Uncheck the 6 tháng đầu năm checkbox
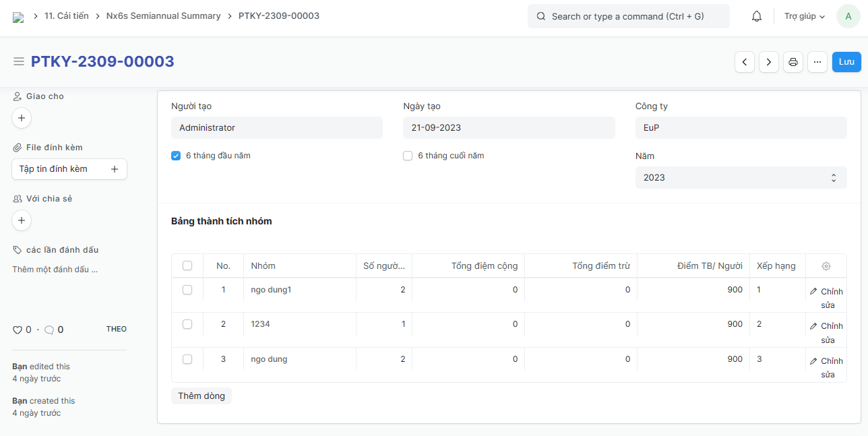The height and width of the screenshot is (436, 868). 176,156
